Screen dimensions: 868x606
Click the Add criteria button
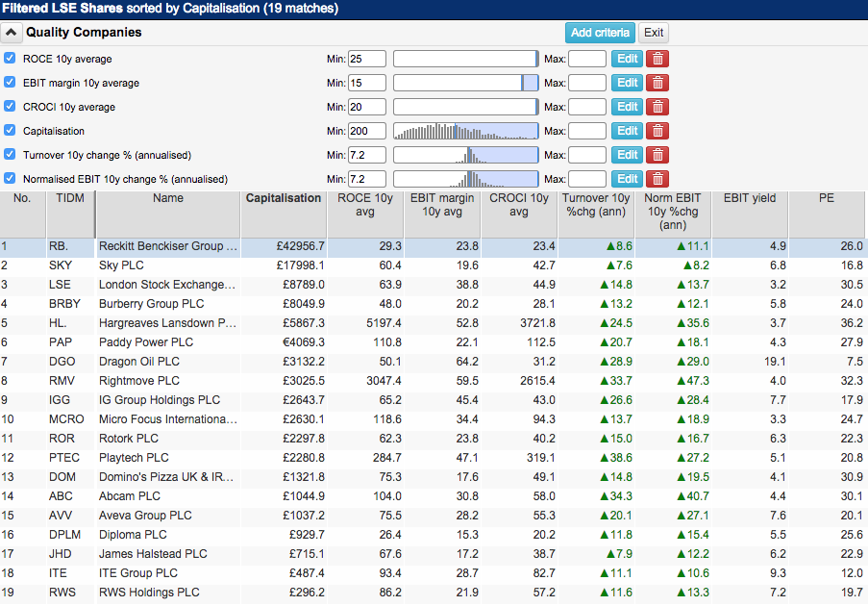coord(600,33)
